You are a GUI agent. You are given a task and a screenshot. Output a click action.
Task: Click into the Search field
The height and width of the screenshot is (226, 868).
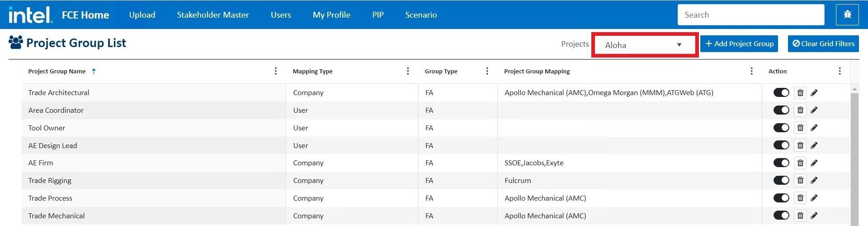(x=750, y=15)
